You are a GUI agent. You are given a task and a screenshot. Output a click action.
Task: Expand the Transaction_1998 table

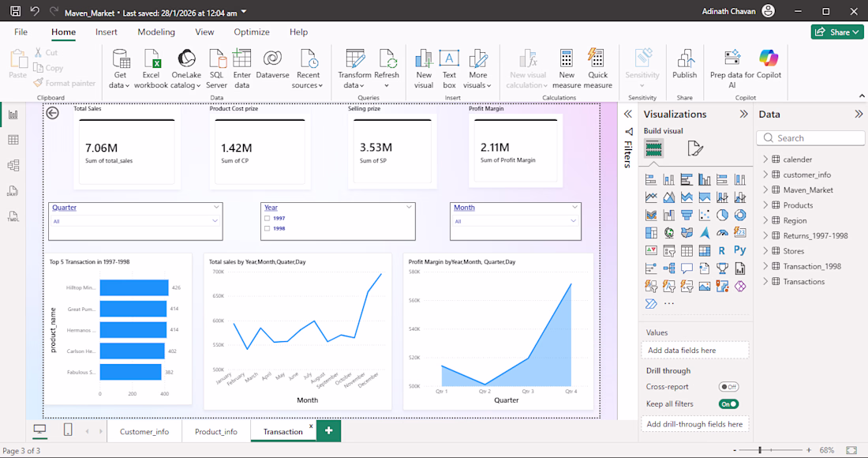pos(765,266)
